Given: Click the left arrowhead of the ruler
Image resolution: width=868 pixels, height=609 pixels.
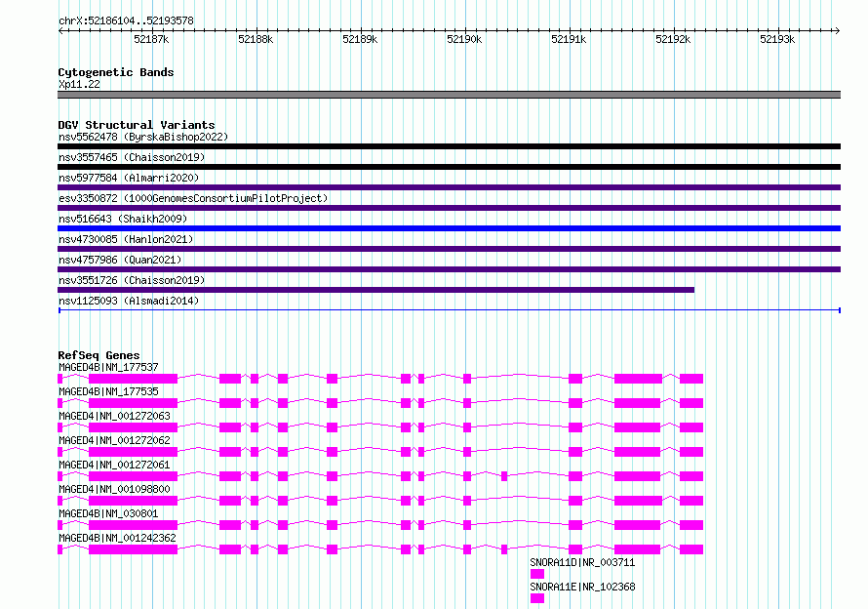Looking at the screenshot, I should (60, 30).
